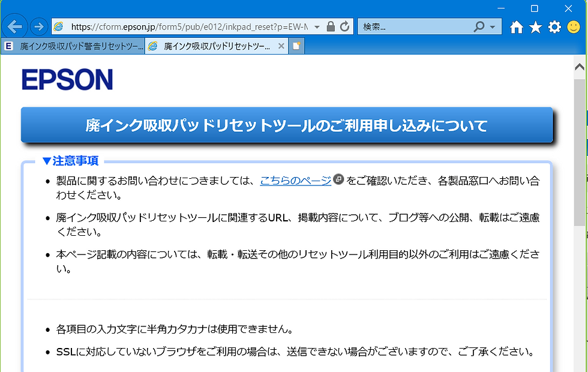
Task: Refresh the page with the reload icon
Action: (344, 26)
